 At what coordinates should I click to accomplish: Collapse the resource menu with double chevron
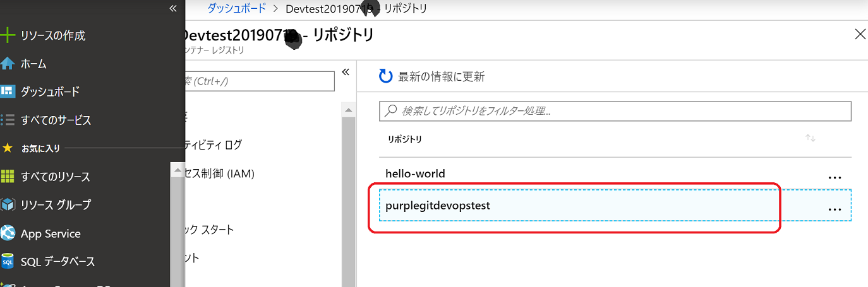346,72
